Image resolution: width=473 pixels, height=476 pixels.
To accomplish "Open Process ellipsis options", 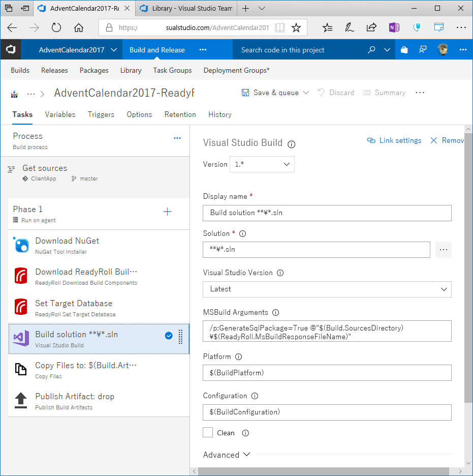I will pos(177,138).
